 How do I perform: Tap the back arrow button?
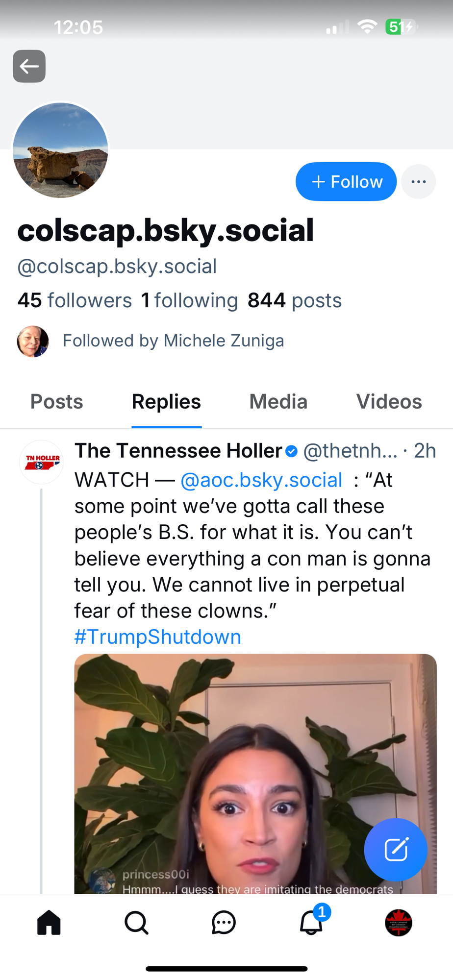(29, 66)
